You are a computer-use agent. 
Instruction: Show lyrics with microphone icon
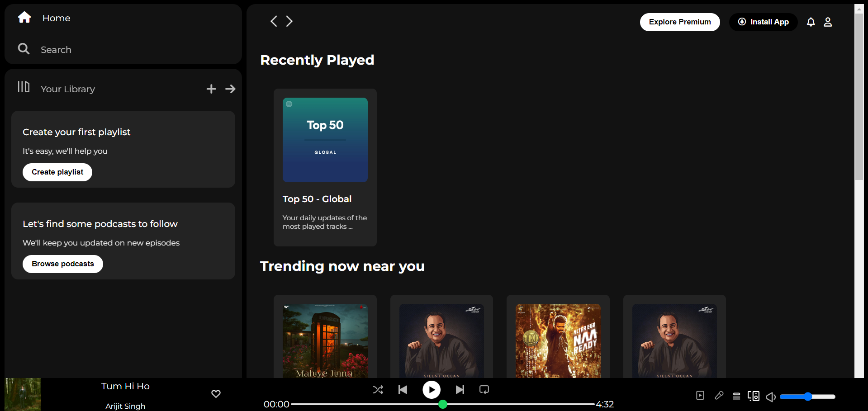click(x=719, y=396)
